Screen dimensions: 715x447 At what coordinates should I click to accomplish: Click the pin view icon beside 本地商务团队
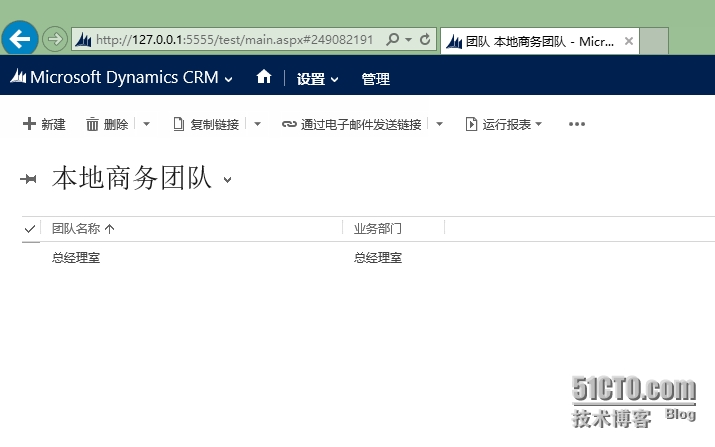click(28, 179)
